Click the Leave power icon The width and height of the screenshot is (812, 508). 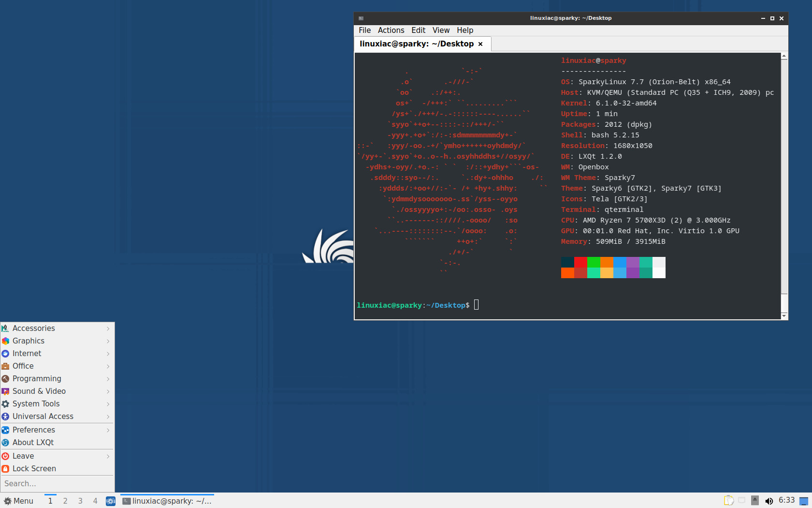tap(5, 456)
